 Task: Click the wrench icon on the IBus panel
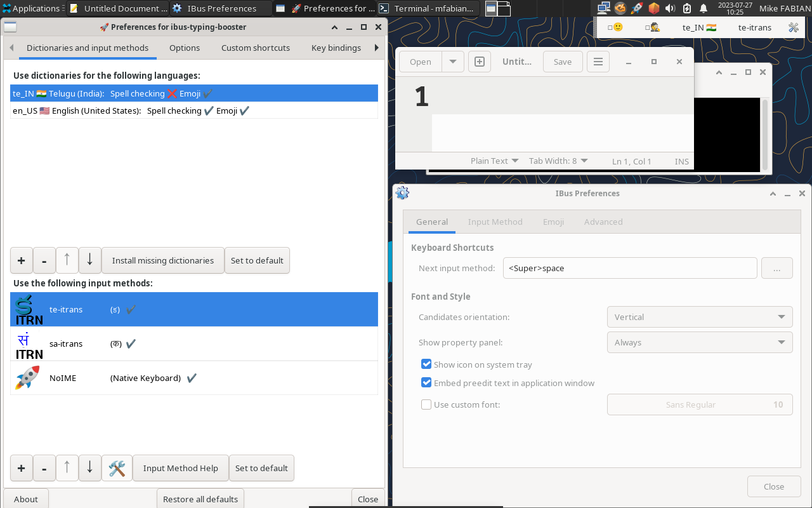[793, 27]
